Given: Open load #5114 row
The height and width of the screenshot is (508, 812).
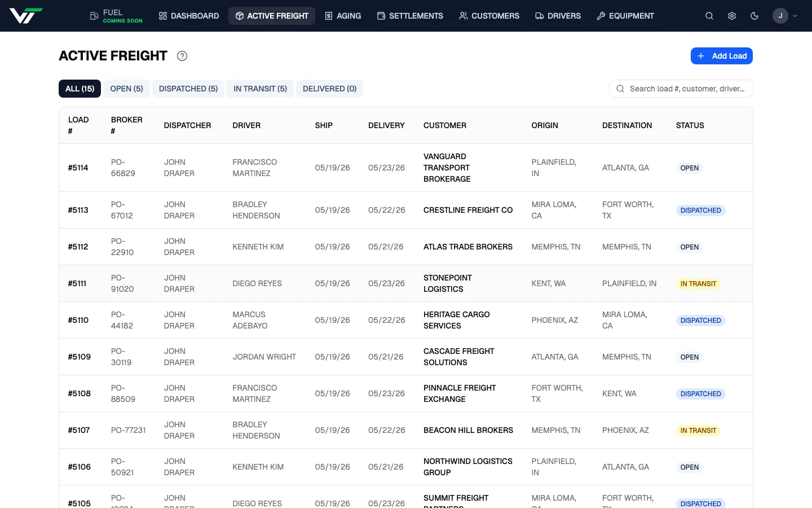Looking at the screenshot, I should [x=406, y=168].
